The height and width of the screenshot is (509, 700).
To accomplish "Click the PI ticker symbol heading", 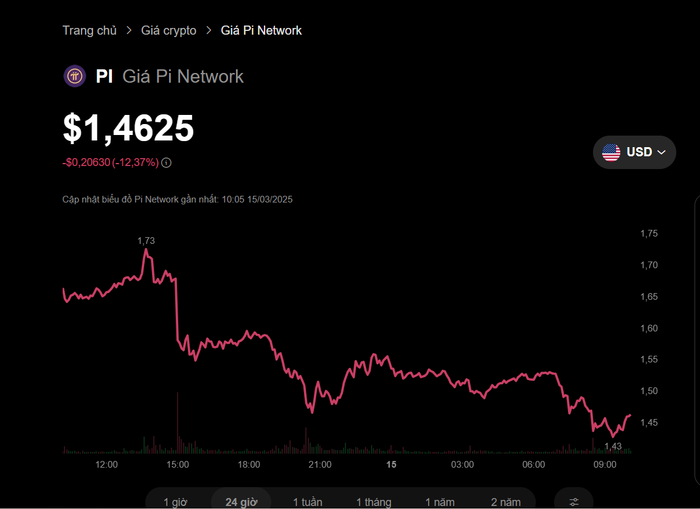I will 104,76.
